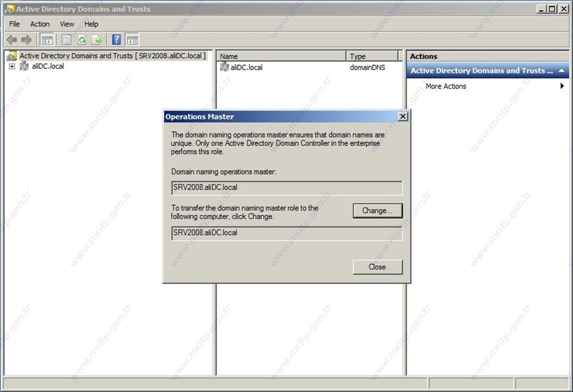Click the Close button in dialog
This screenshot has height=392, width=573.
point(377,267)
